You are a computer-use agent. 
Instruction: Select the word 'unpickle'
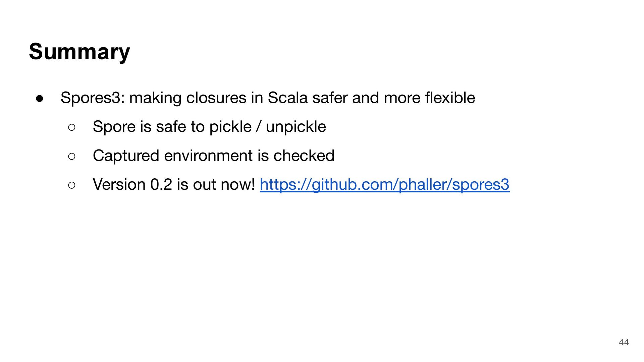(x=296, y=127)
